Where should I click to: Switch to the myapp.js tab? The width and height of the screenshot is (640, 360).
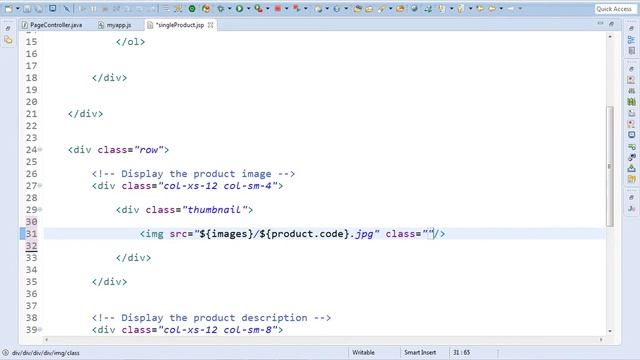(x=115, y=25)
